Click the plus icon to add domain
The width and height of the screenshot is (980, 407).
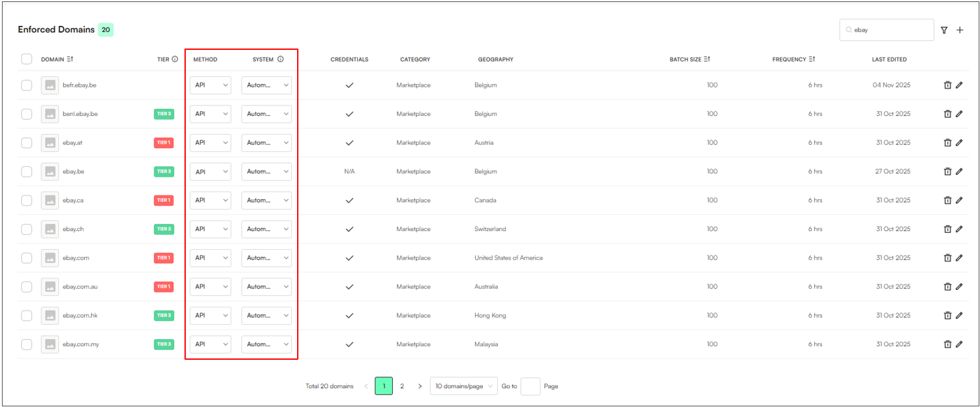(x=960, y=30)
